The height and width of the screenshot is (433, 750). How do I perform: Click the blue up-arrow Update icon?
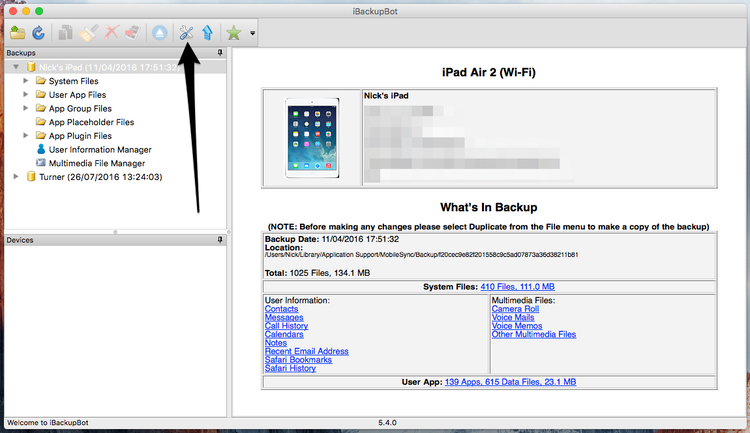pos(207,33)
